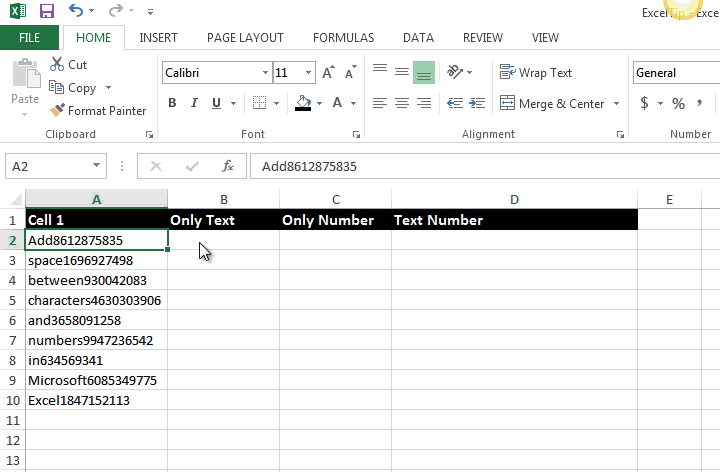
Task: Switch to the Formulas ribbon tab
Action: [x=343, y=38]
